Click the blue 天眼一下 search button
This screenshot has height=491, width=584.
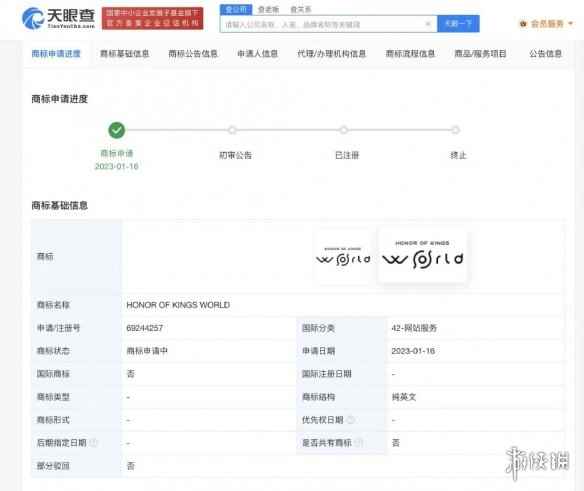458,24
